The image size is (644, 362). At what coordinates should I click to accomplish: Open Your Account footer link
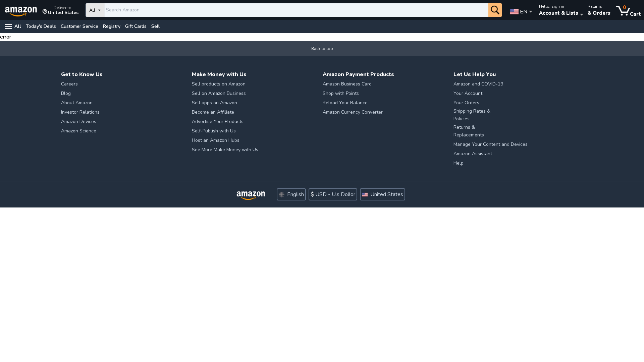(468, 94)
